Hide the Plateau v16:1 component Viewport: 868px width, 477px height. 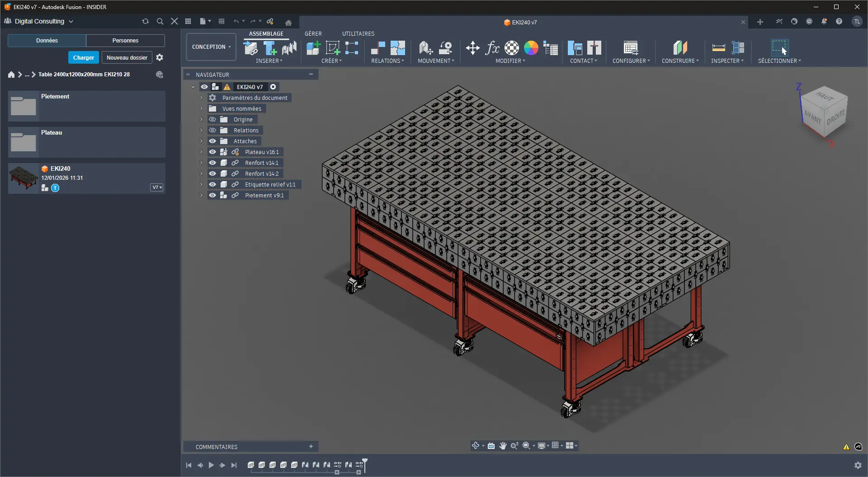[212, 152]
